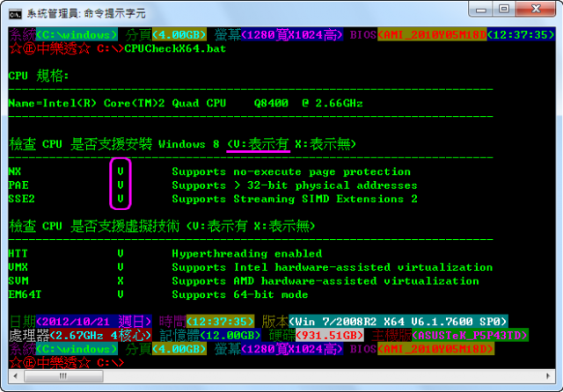Click the horizontal scrollbar right arrow

point(548,376)
